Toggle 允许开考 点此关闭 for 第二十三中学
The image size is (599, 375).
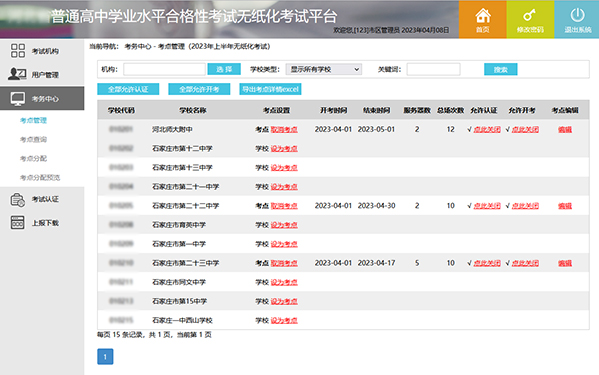(x=525, y=263)
